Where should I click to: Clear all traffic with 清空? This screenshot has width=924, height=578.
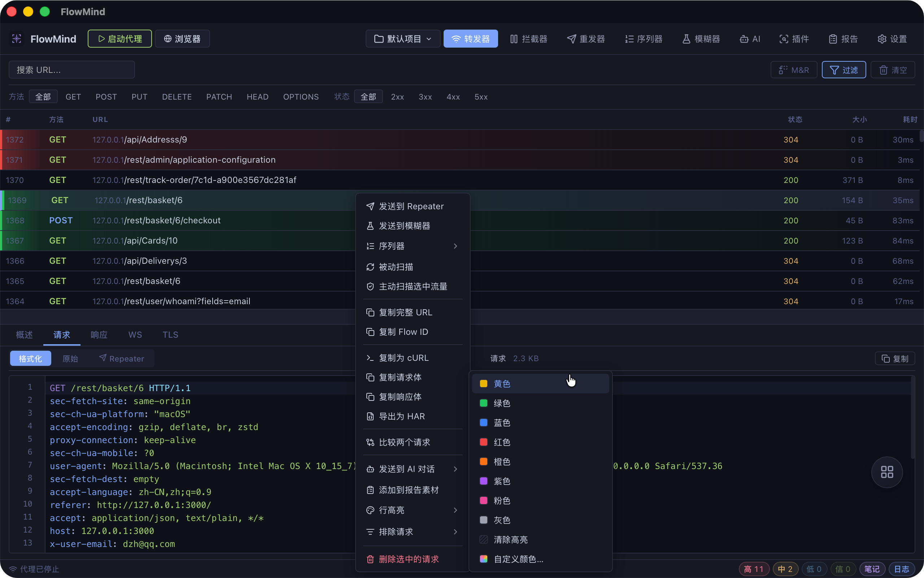(893, 70)
